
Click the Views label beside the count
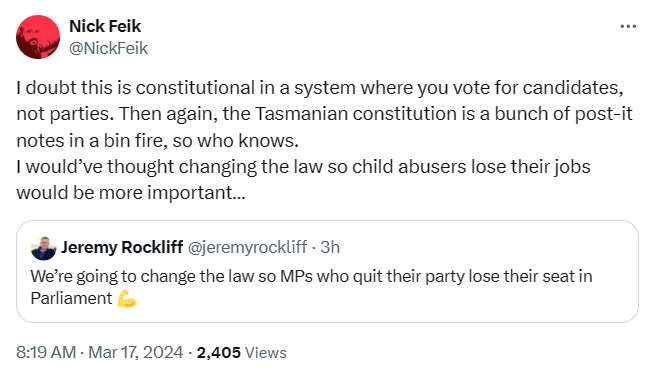click(266, 353)
